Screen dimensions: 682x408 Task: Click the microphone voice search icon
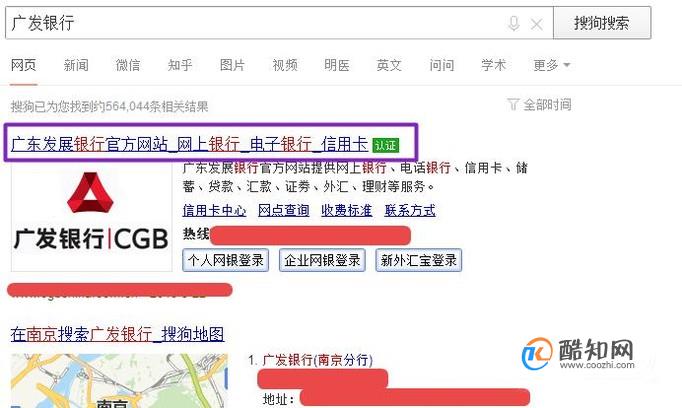pyautogui.click(x=514, y=23)
